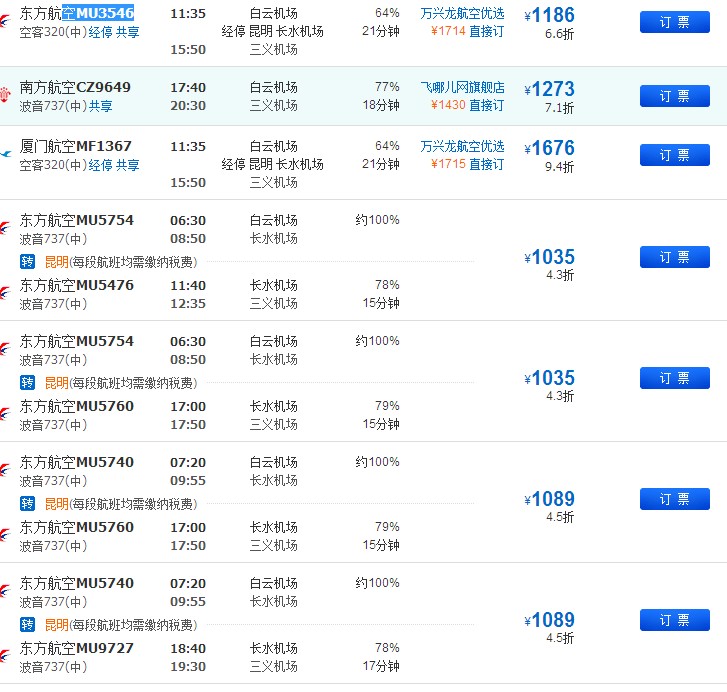Select the flight name 厦门航空MF1367
The height and width of the screenshot is (692, 727).
tap(76, 146)
